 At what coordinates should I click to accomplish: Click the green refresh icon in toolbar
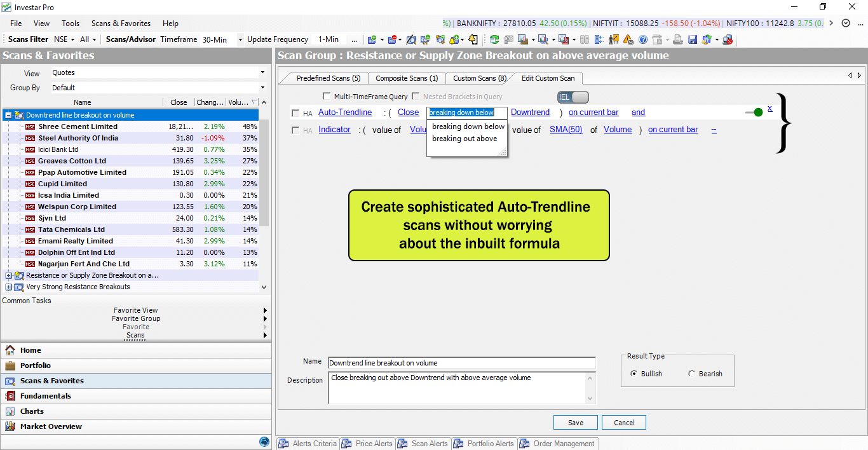(x=494, y=39)
